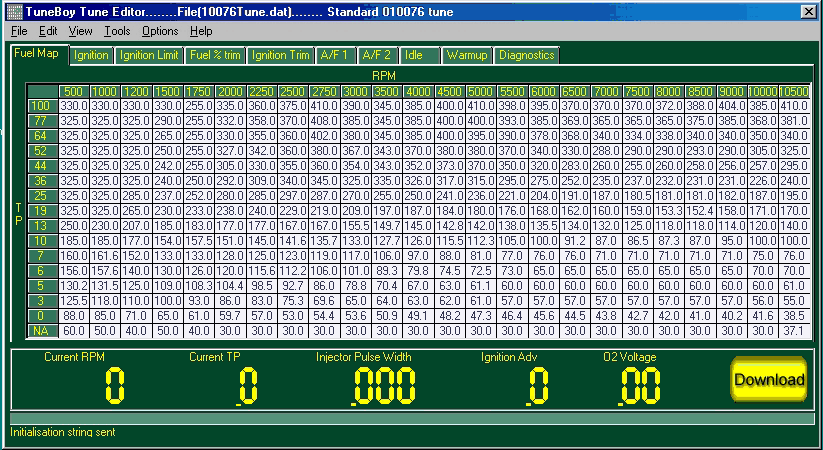Click cell 75.3 in TP 3 row
This screenshot has height=450, width=823.
tap(293, 301)
